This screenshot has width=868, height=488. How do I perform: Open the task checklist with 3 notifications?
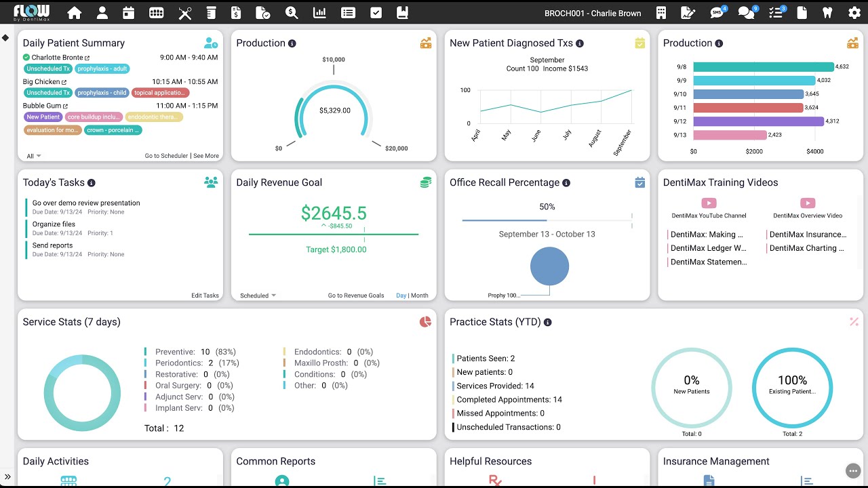point(776,12)
